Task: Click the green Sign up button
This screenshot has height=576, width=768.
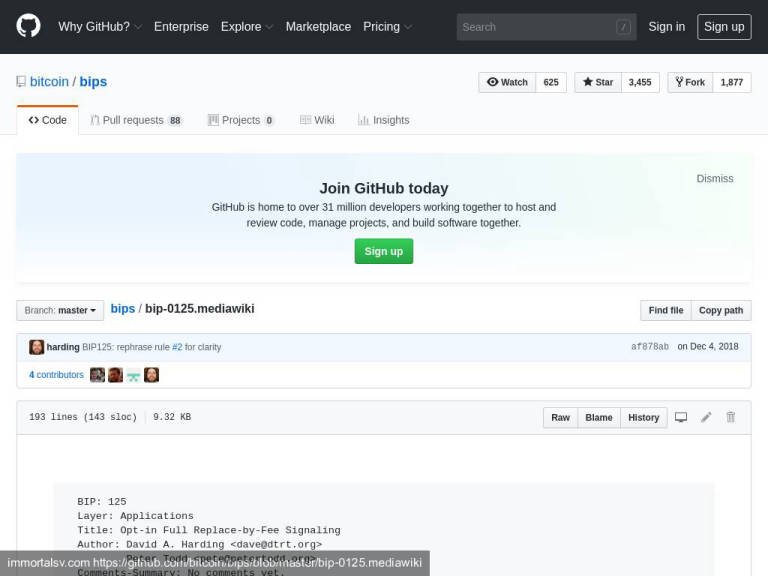Action: (383, 251)
